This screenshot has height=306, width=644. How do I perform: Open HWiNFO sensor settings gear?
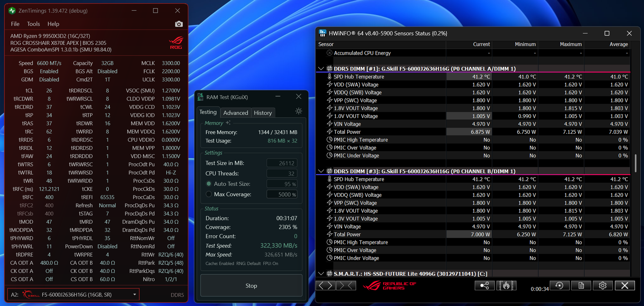click(603, 286)
